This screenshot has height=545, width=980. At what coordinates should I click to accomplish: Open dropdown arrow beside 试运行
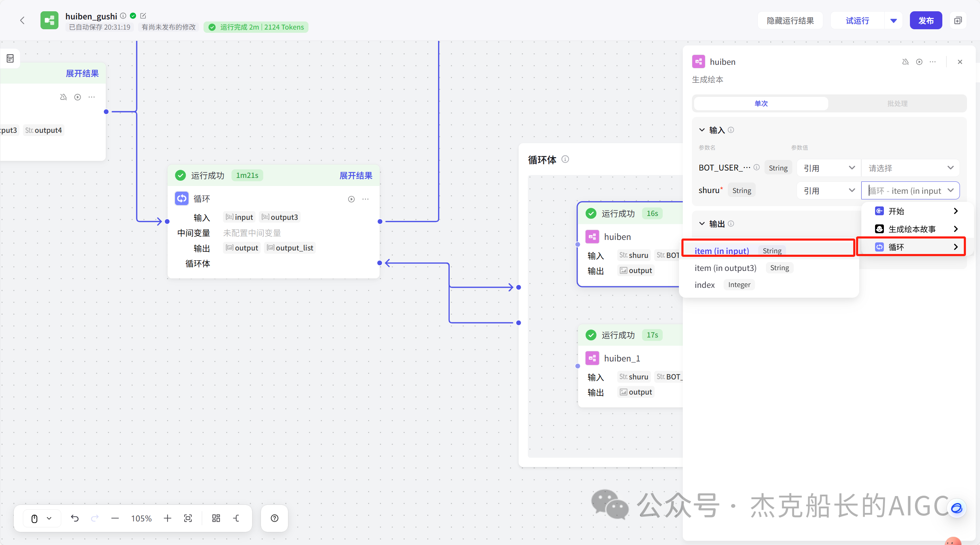click(893, 20)
